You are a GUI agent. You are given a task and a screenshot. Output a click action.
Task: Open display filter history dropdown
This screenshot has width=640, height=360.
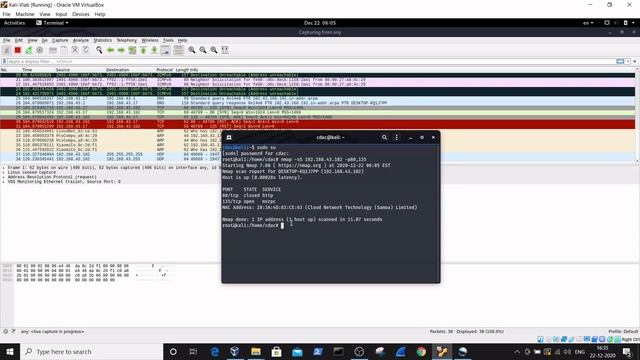(628, 62)
